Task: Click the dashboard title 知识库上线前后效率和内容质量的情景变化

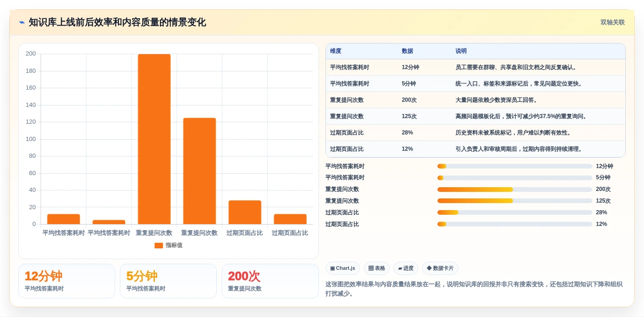Action: click(x=117, y=22)
